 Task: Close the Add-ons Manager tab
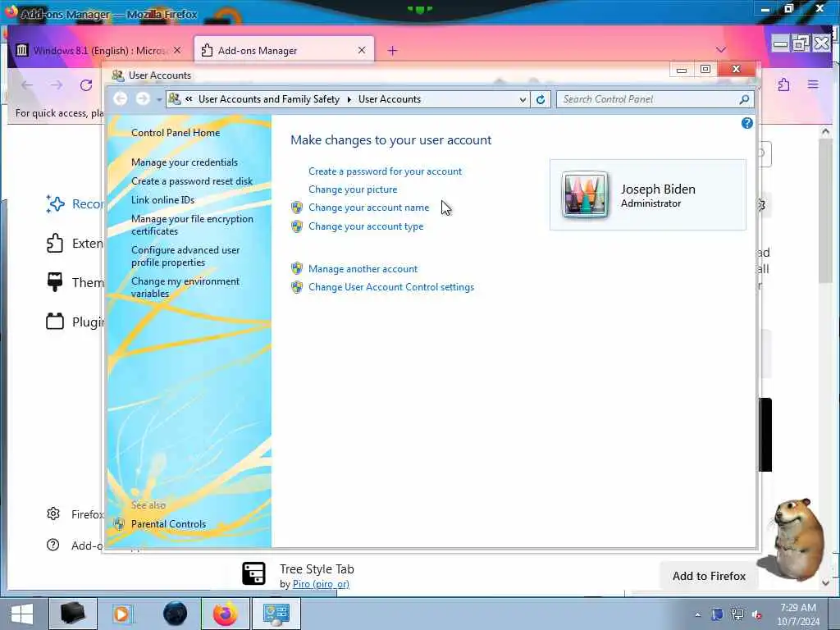pyautogui.click(x=362, y=50)
